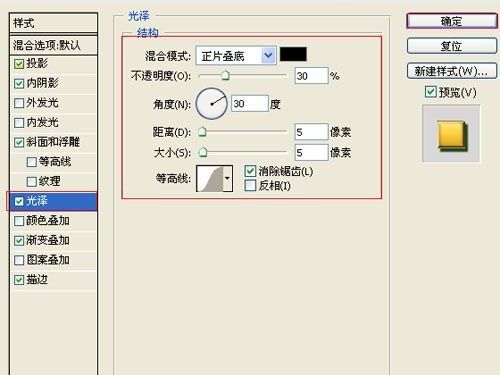
Task: Click the 大小 size slider handle
Action: click(x=203, y=152)
